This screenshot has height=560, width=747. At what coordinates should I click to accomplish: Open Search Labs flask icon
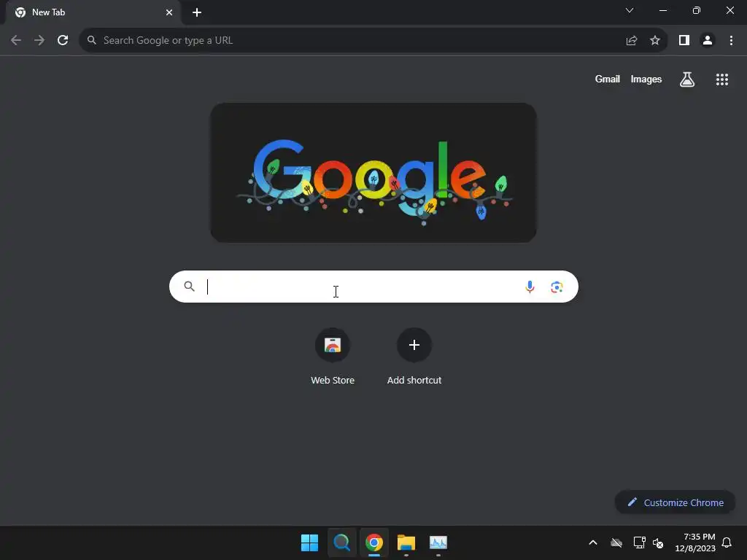[687, 79]
